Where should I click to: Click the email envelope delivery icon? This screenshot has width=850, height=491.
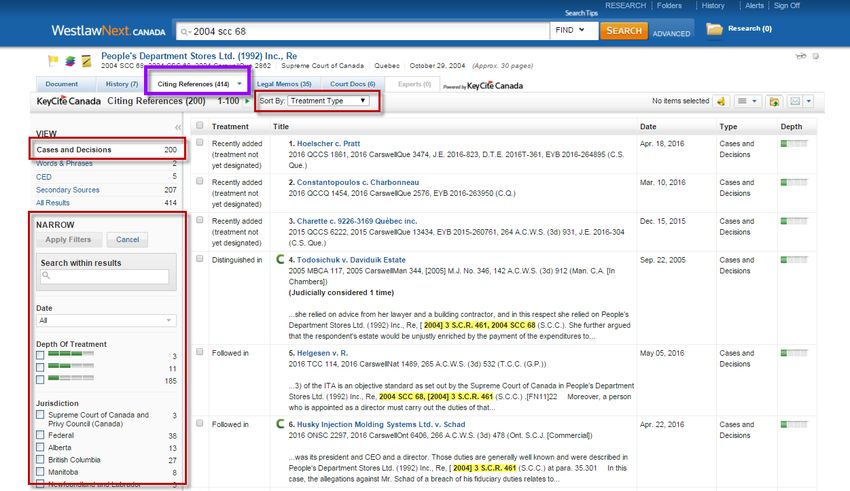click(795, 101)
